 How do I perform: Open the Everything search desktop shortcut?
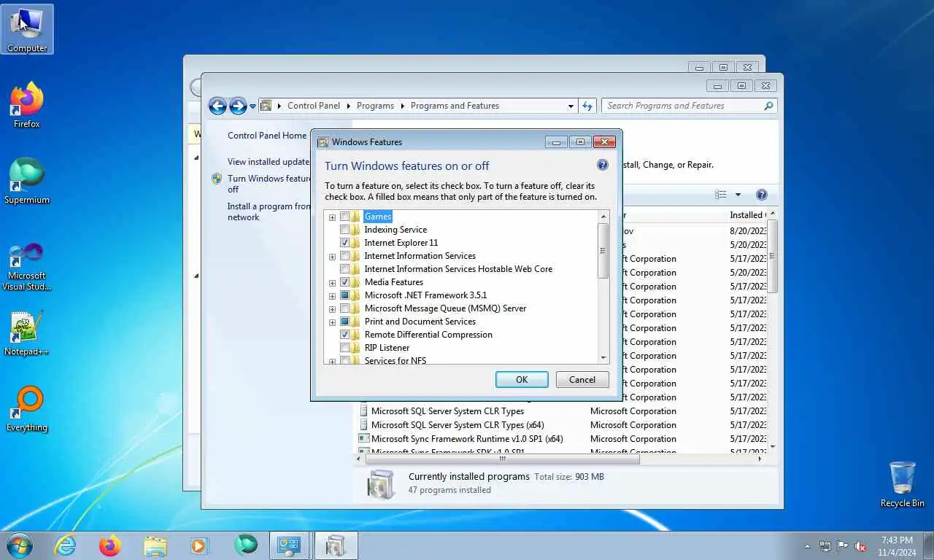coord(27,409)
